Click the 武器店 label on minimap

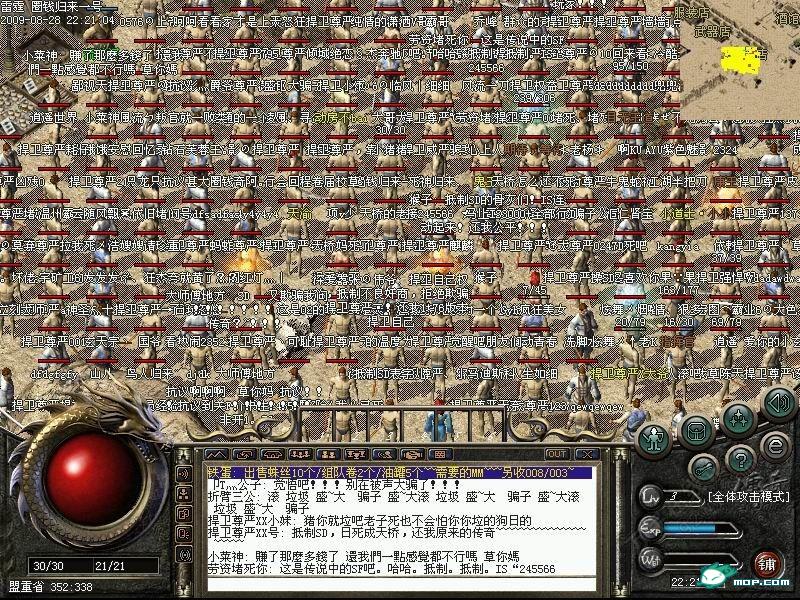coord(712,31)
